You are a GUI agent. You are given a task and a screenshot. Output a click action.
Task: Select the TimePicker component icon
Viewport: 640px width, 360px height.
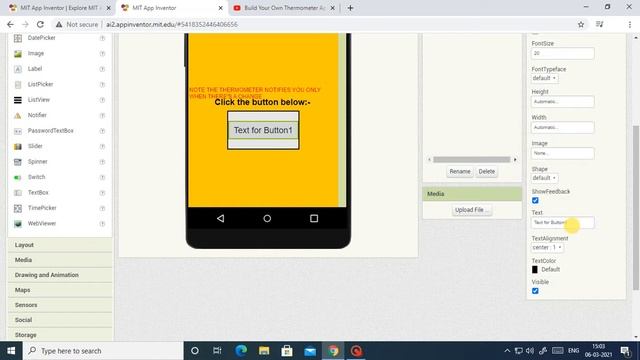18,208
